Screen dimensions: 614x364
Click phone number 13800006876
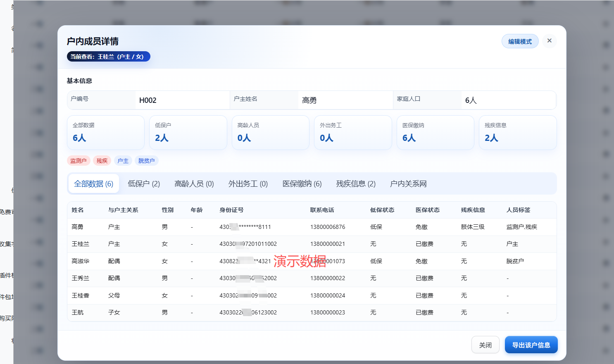(x=328, y=227)
